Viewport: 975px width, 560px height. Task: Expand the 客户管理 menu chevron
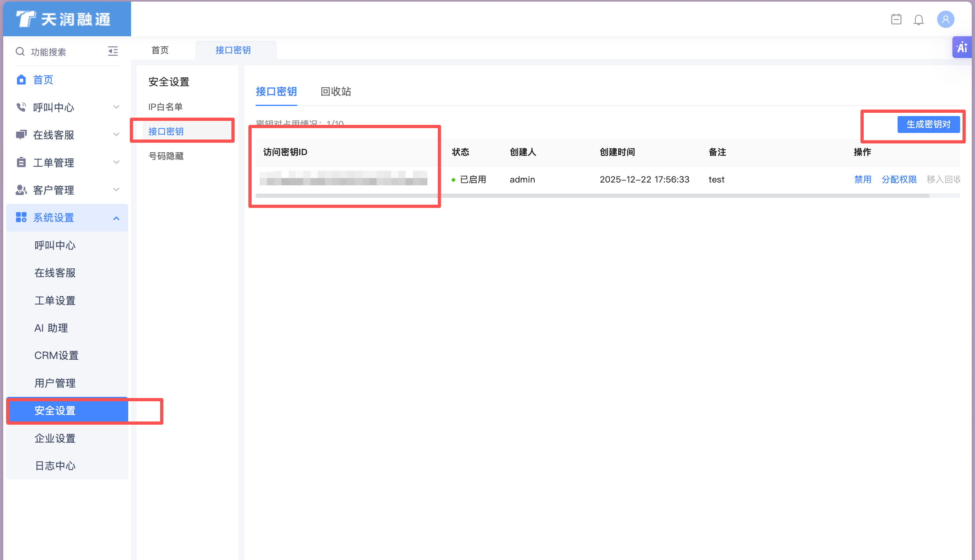click(117, 190)
